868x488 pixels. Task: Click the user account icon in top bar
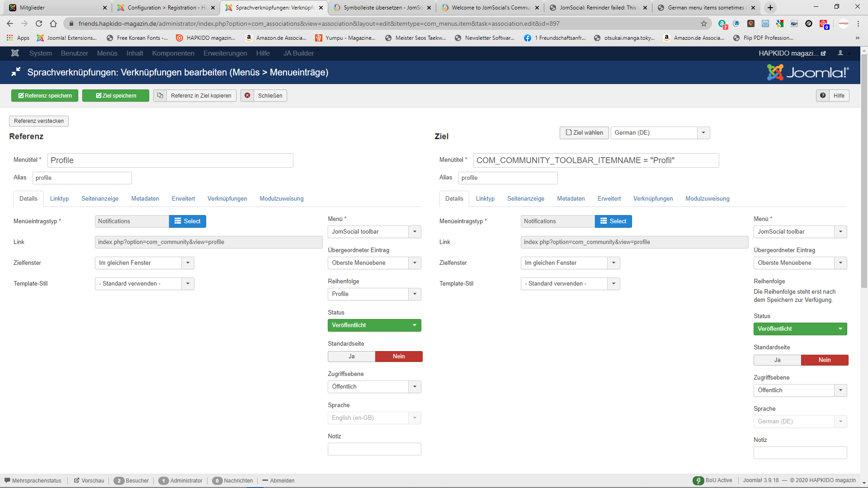tap(840, 53)
